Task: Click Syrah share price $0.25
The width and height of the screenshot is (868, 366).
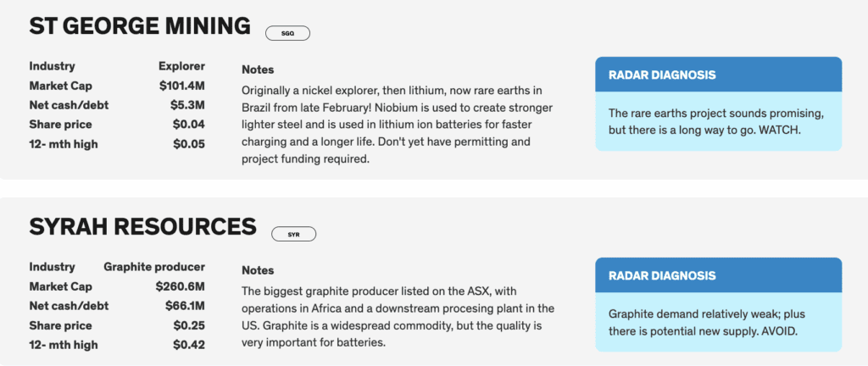Action: point(189,325)
